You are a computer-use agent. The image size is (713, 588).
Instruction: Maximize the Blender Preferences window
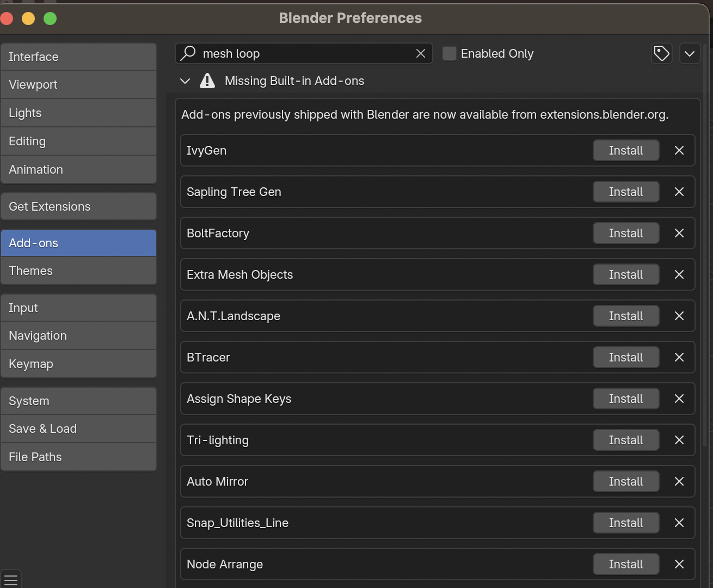[x=50, y=19]
